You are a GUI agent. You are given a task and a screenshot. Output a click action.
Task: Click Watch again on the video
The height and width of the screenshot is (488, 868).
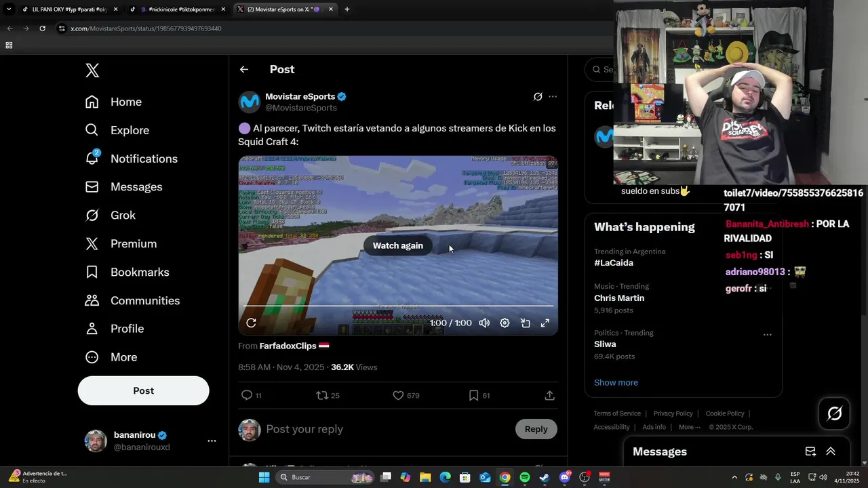point(398,245)
